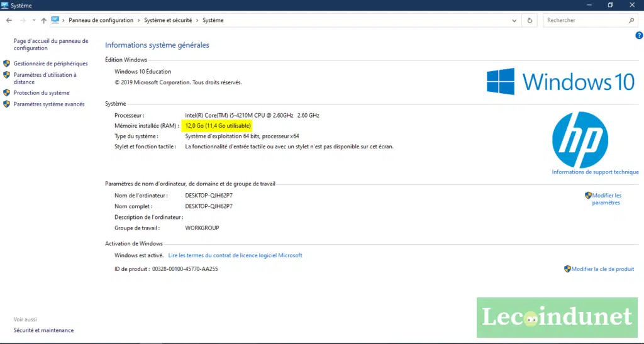Click the Système breadcrumb item
644x344 pixels.
[213, 20]
